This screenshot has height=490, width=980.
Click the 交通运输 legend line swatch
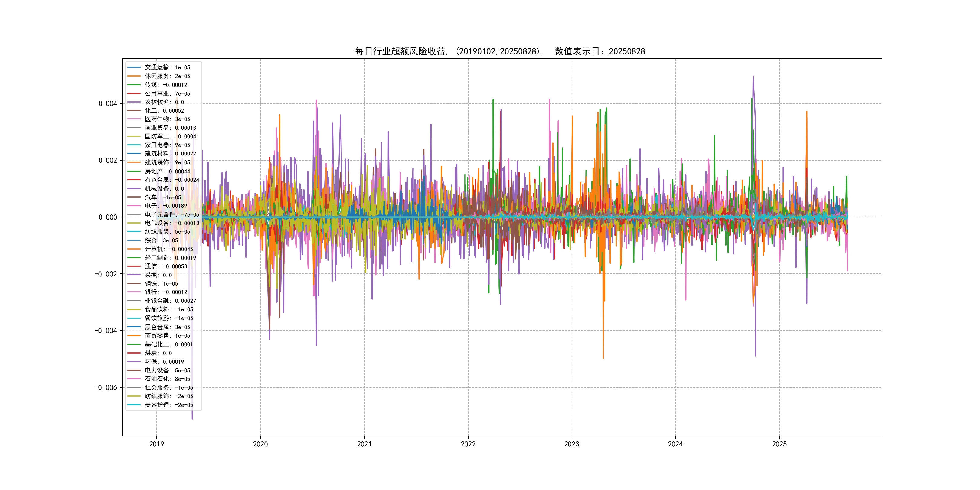point(134,67)
